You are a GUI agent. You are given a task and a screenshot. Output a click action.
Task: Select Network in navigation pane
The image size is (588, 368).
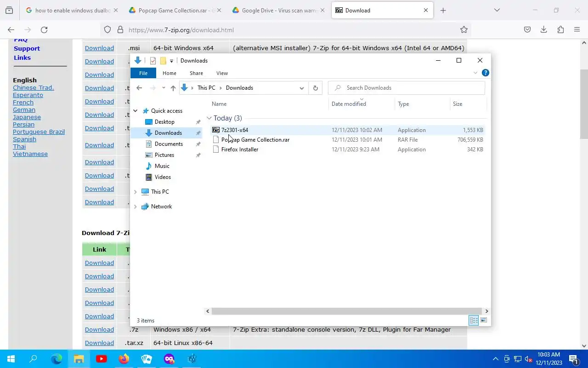[161, 207]
